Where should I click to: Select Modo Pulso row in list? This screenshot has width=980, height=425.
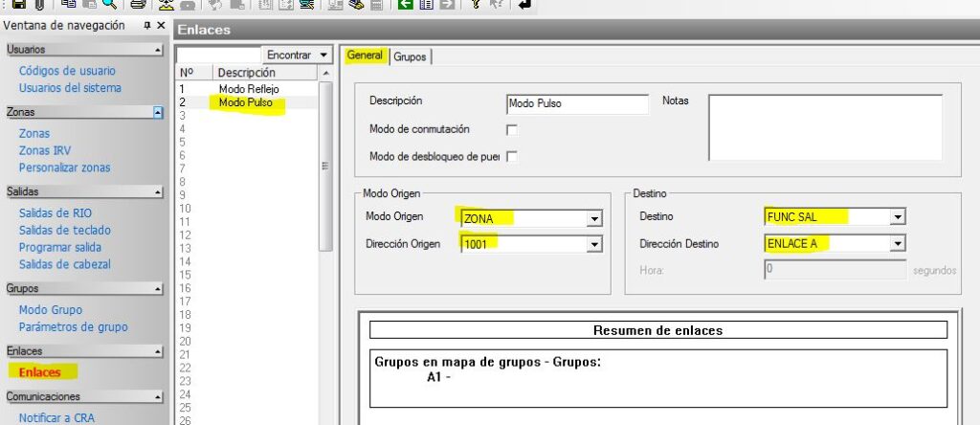pyautogui.click(x=247, y=102)
